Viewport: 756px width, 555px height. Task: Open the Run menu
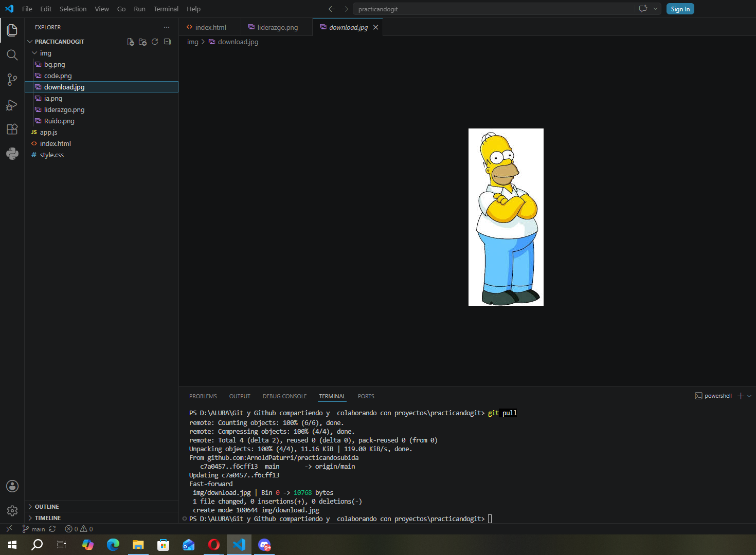(x=139, y=9)
